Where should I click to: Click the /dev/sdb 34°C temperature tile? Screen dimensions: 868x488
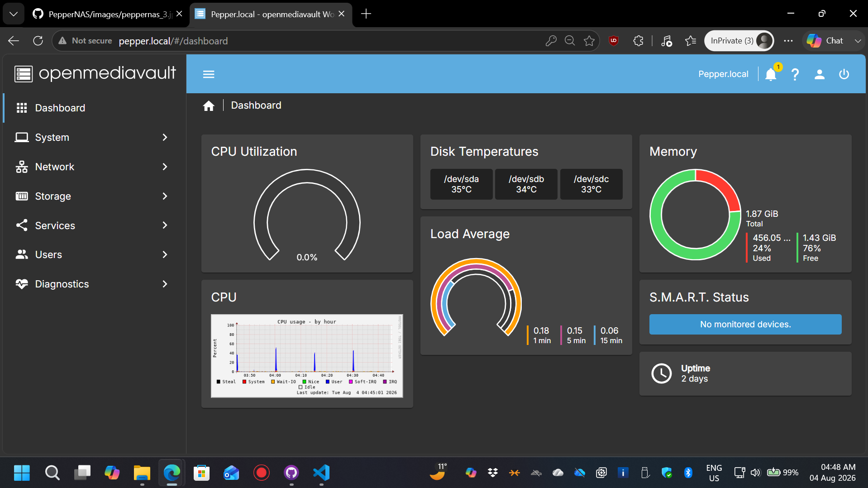pos(526,184)
